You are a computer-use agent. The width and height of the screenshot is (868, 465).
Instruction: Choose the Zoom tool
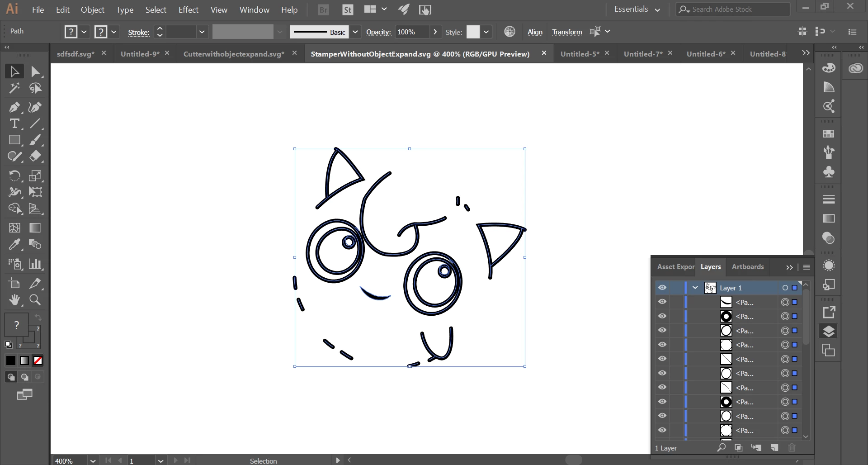point(35,300)
